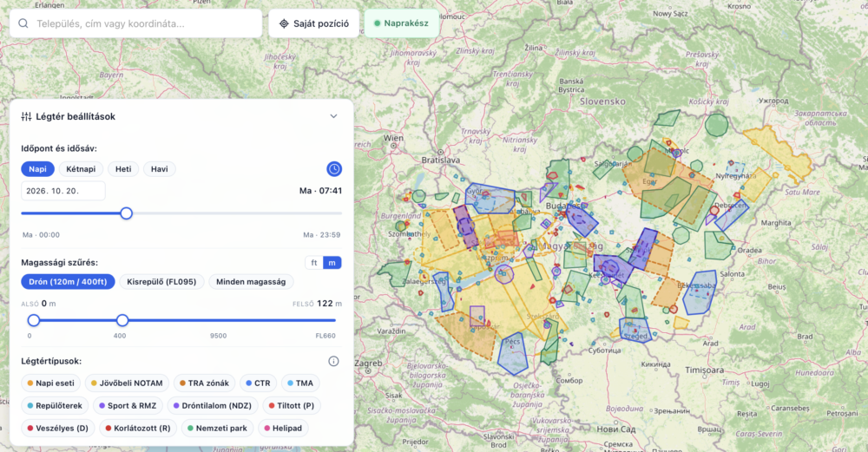Select Minden magasság altitude preset
The image size is (868, 452).
click(x=251, y=282)
